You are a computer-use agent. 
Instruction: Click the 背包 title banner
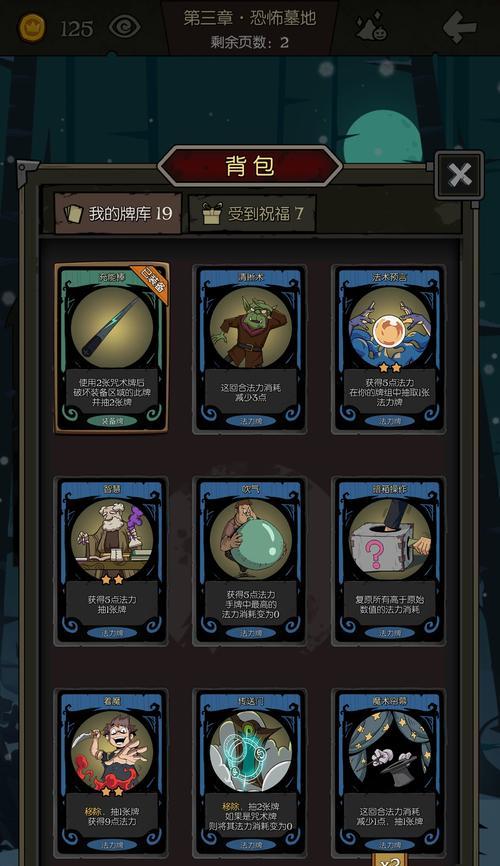[x=250, y=166]
